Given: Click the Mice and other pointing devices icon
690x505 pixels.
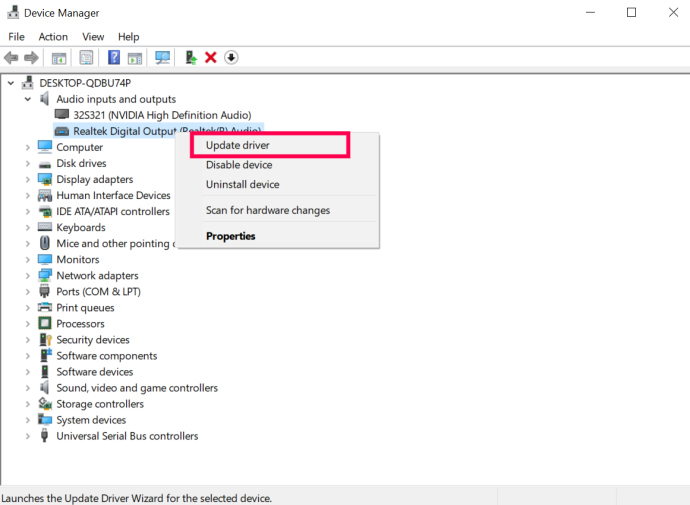Looking at the screenshot, I should coord(44,243).
